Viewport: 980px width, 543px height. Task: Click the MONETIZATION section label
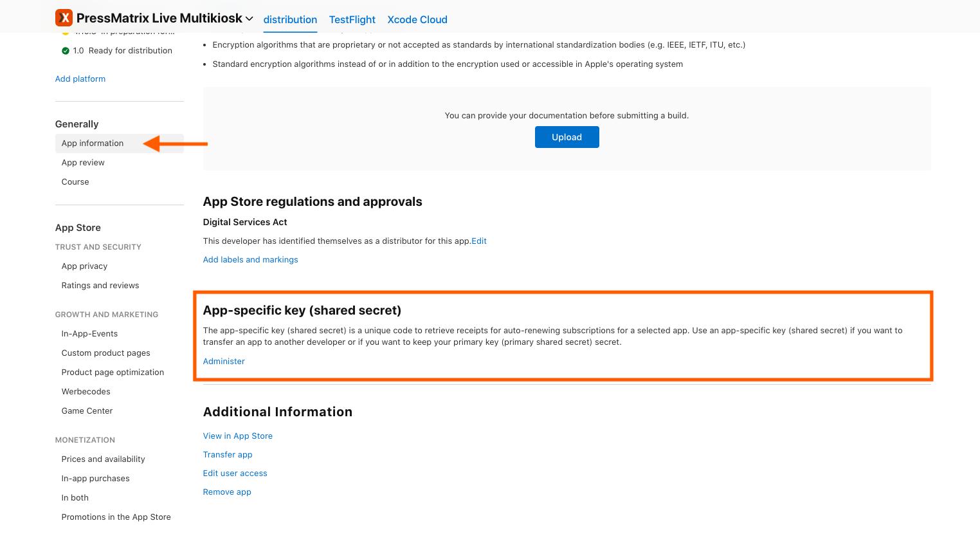85,440
